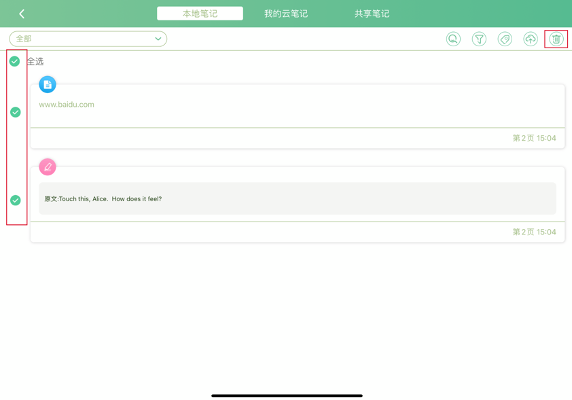Click the pink highlighter note icon
The image size is (572, 400).
click(47, 167)
